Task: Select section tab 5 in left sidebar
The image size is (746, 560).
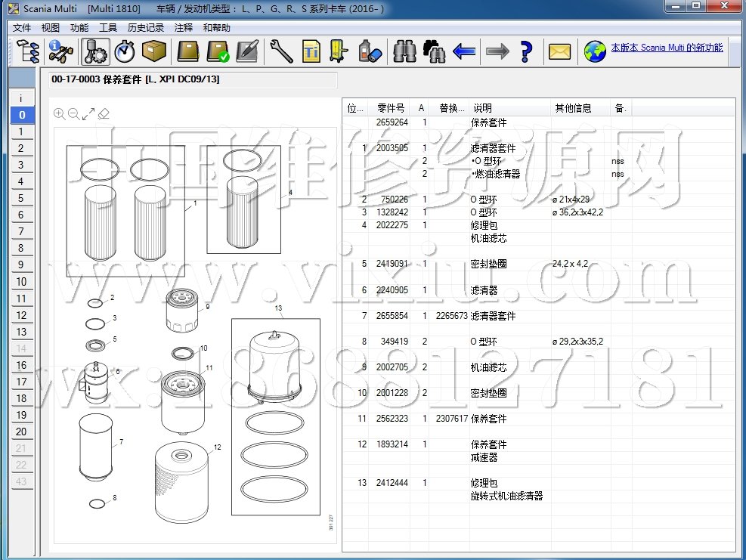Action: (21, 199)
